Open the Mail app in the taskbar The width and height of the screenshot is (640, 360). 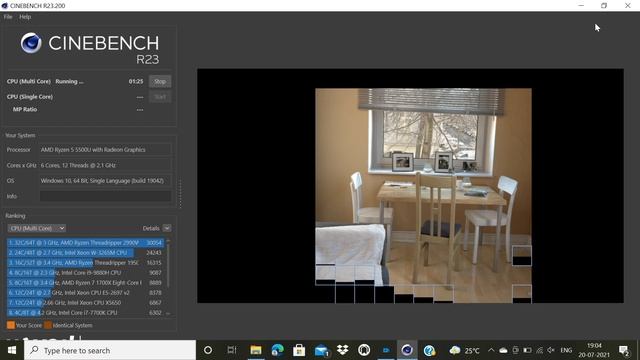(321, 350)
